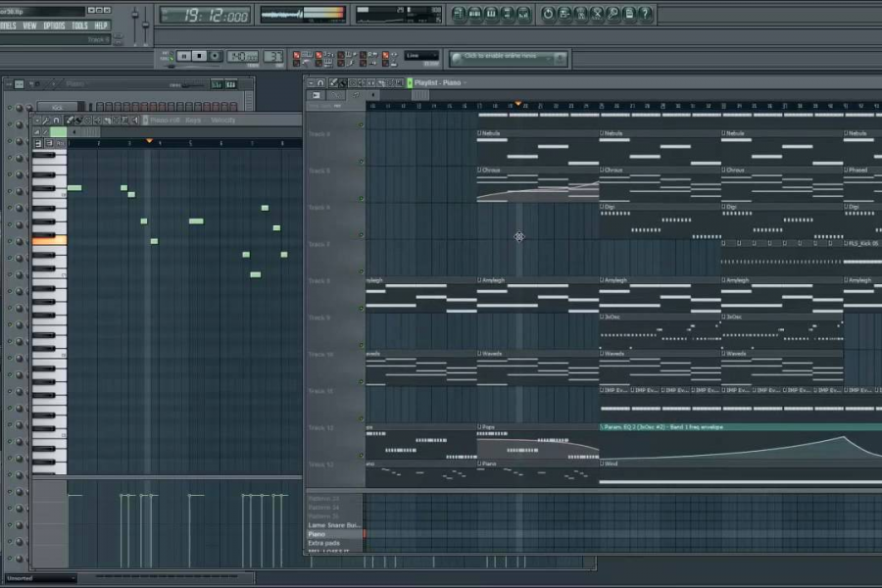Toggle first step button of Kick channel
Image resolution: width=882 pixels, height=588 pixels.
pos(100,107)
